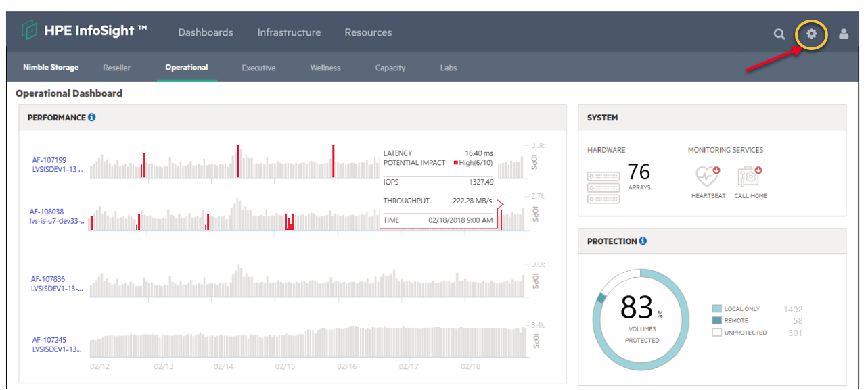Click the 83% volumes protected donut chart
Image resolution: width=868 pixels, height=390 pixels.
[x=641, y=318]
